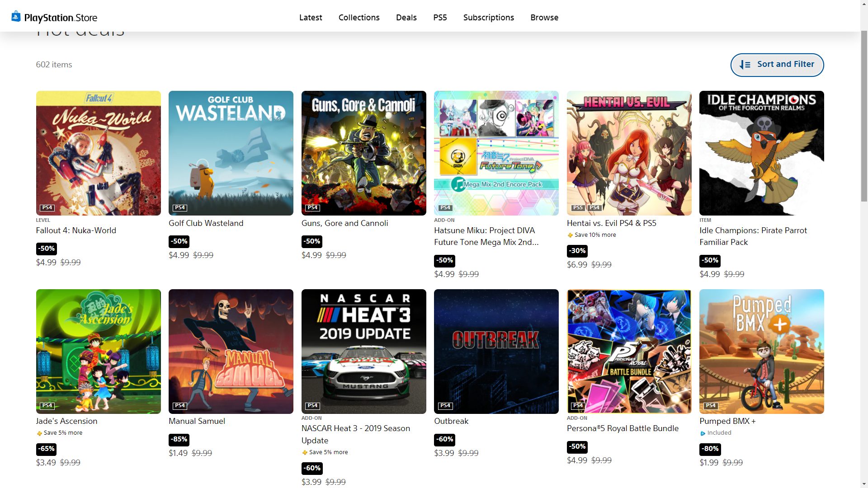
Task: Click PS5 platform badge on Hentai vs. Evil
Action: [577, 208]
